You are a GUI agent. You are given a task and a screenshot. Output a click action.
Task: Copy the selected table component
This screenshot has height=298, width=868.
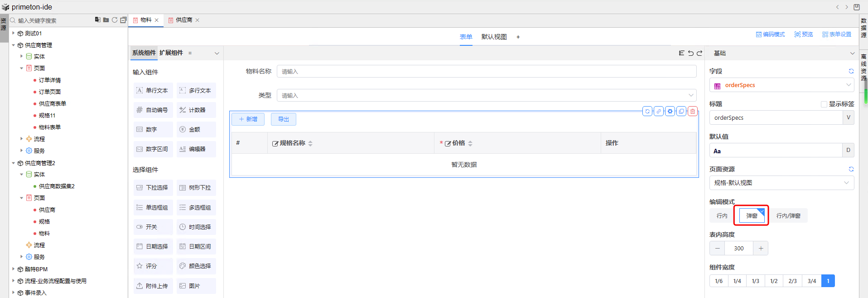[681, 111]
